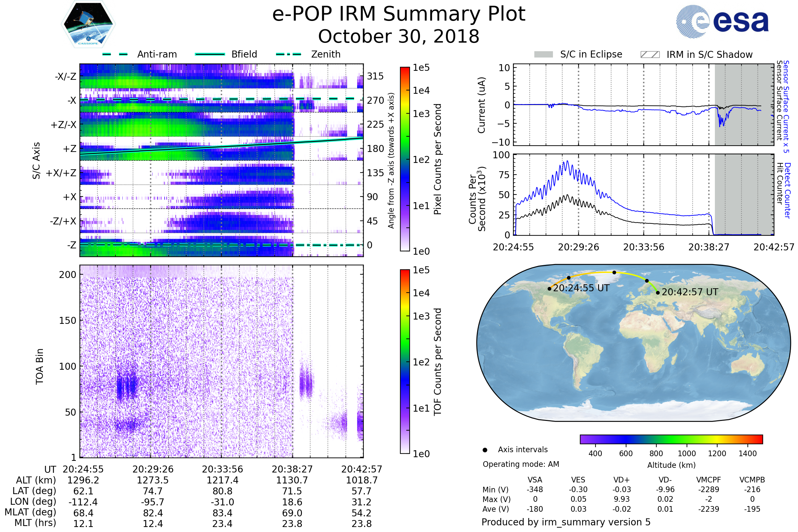Click the CASSIOPE satellite mission logo
This screenshot has width=798, height=532.
88,24
